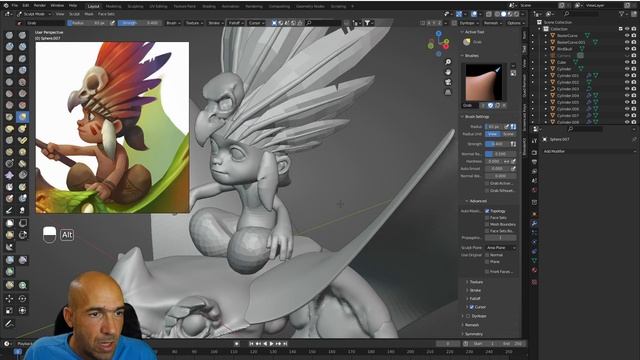Open the Falloff dropdown in header

point(236,23)
